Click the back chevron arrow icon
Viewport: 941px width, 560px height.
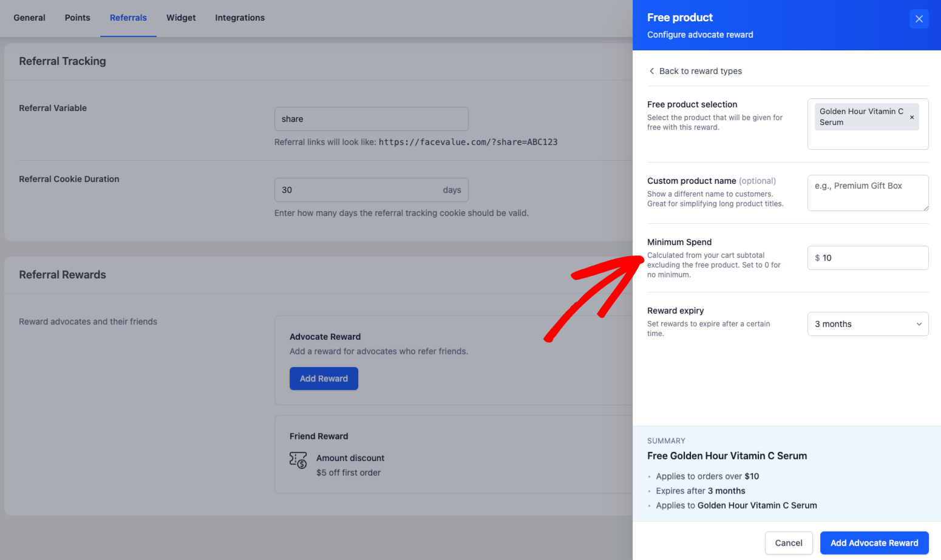tap(651, 71)
